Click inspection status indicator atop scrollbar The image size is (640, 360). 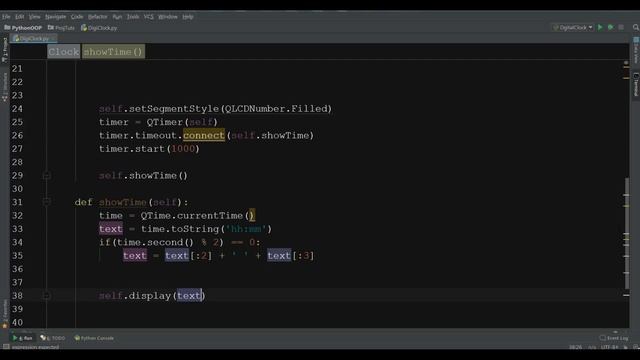[626, 63]
